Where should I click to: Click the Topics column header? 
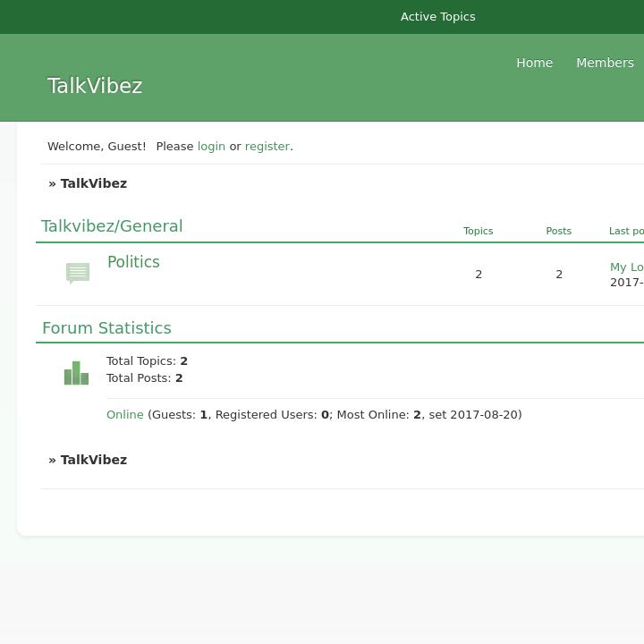click(478, 231)
